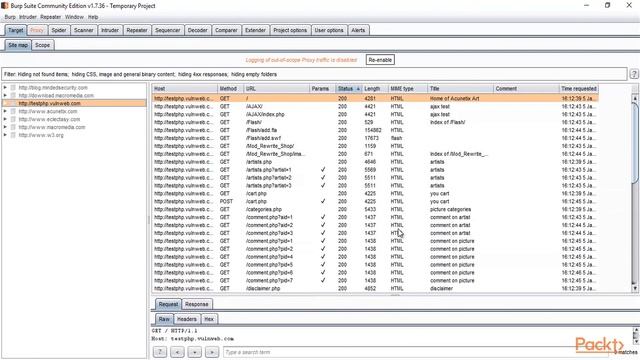Select the Headers view tab

coord(187,319)
